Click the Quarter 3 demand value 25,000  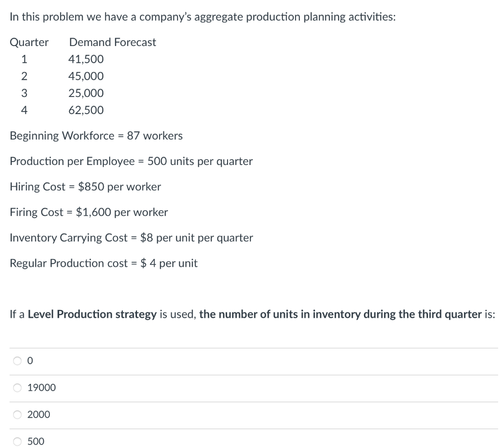(x=86, y=93)
